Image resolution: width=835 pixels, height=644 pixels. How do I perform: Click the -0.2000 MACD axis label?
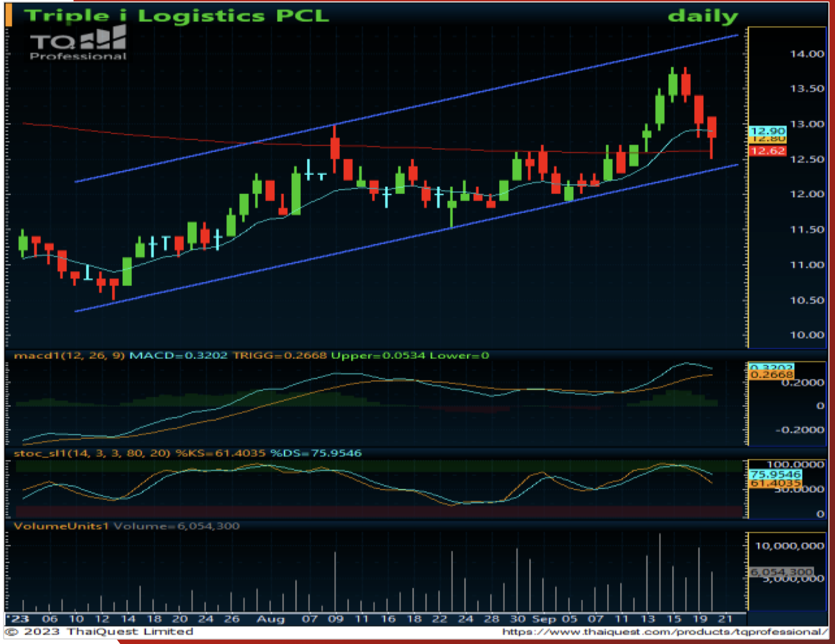point(799,430)
